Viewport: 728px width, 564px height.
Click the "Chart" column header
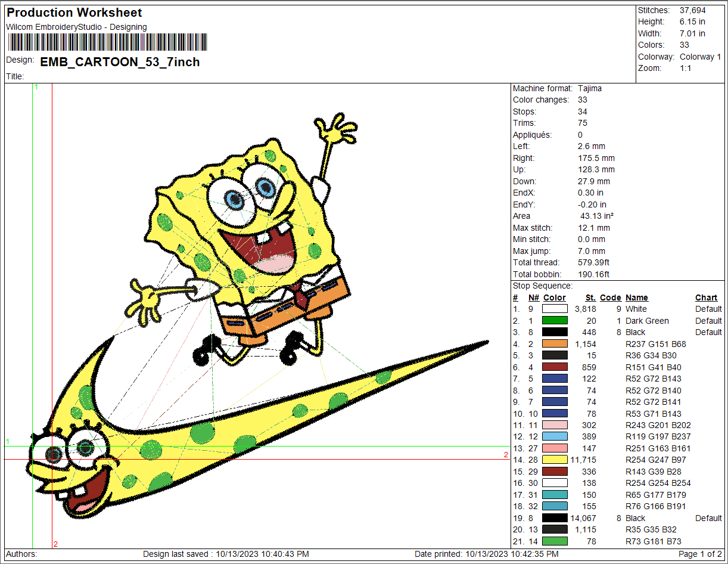(x=706, y=298)
